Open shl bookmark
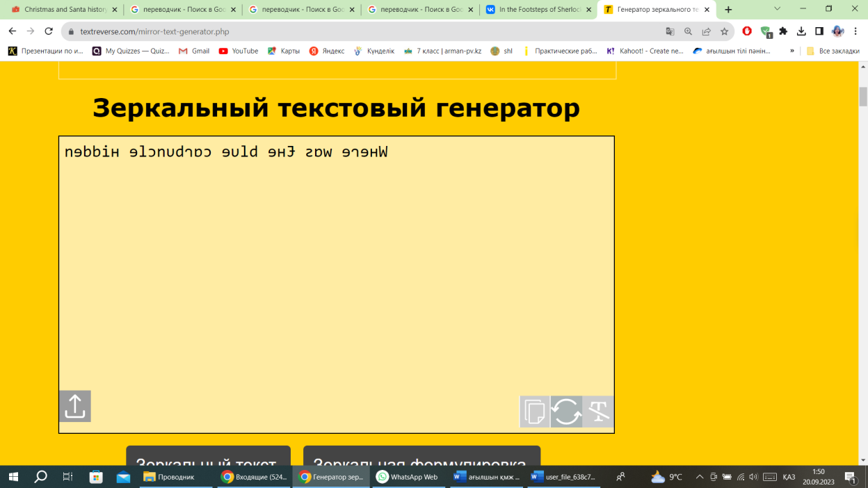Screen dimensions: 868x488 501,51
